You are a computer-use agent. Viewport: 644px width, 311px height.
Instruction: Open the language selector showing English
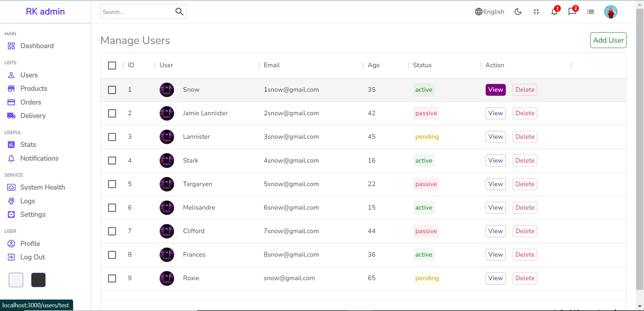489,12
